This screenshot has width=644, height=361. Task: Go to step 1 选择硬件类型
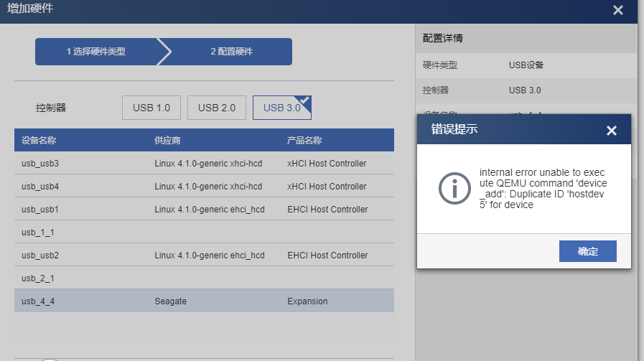(96, 52)
